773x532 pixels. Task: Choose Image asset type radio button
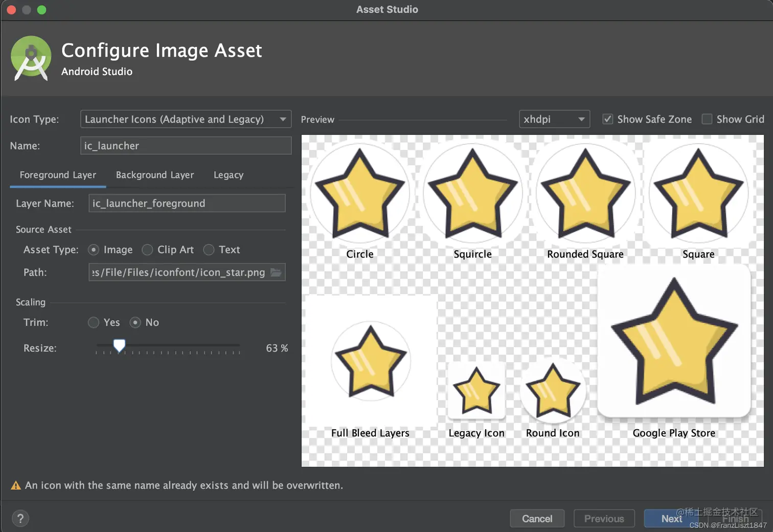coord(94,250)
